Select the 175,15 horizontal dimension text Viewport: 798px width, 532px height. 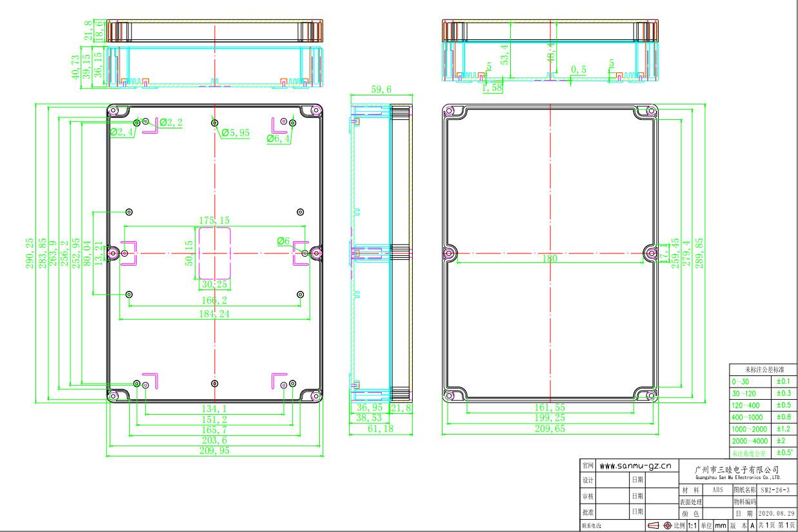tap(214, 221)
